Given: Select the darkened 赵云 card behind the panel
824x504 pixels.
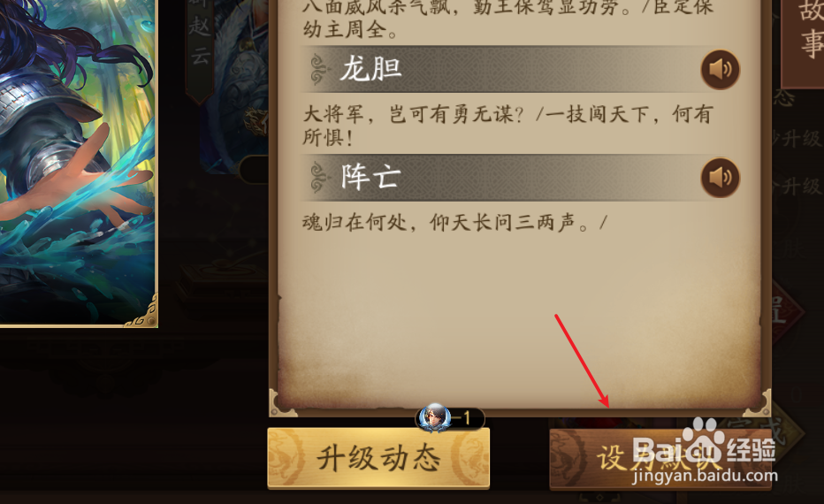Looking at the screenshot, I should [234, 87].
